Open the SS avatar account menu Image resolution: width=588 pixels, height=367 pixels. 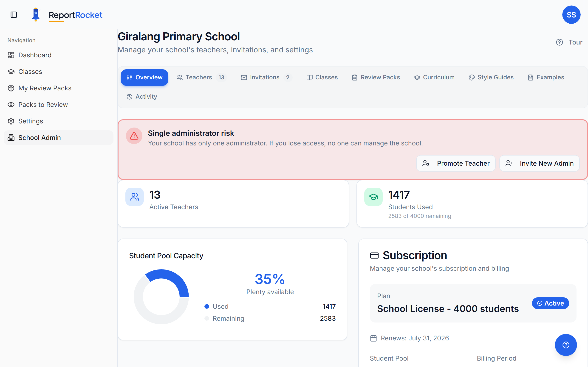tap(571, 14)
